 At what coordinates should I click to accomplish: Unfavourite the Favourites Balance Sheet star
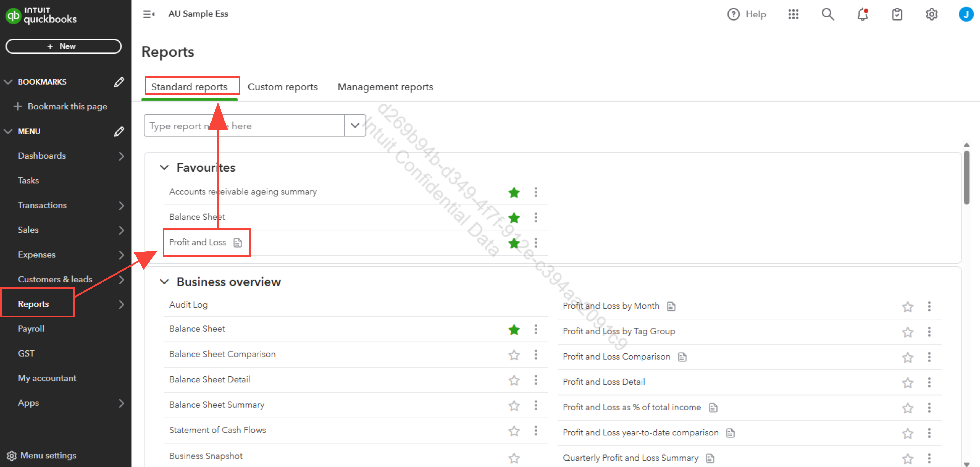pos(514,218)
